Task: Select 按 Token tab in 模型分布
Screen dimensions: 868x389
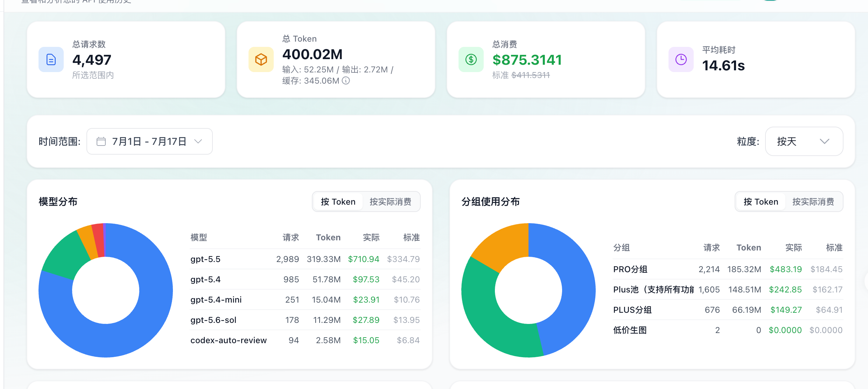Action: tap(338, 201)
